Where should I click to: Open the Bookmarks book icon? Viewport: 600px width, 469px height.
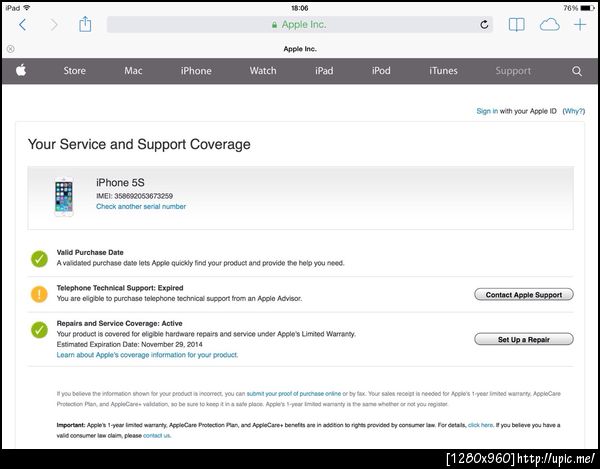(x=517, y=24)
